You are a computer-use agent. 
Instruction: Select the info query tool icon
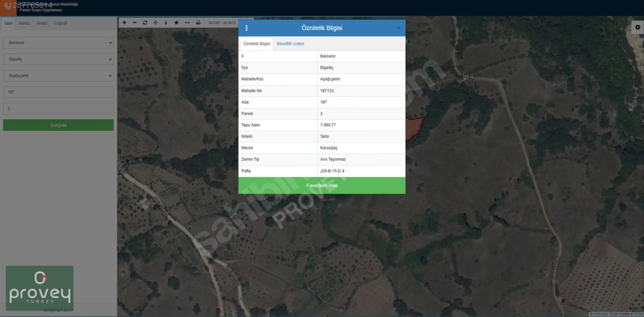166,23
